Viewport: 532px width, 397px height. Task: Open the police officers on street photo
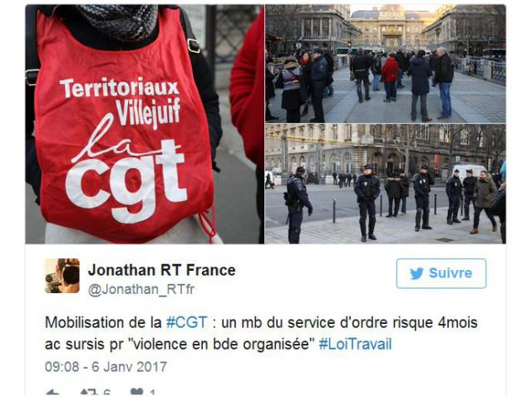[385, 184]
